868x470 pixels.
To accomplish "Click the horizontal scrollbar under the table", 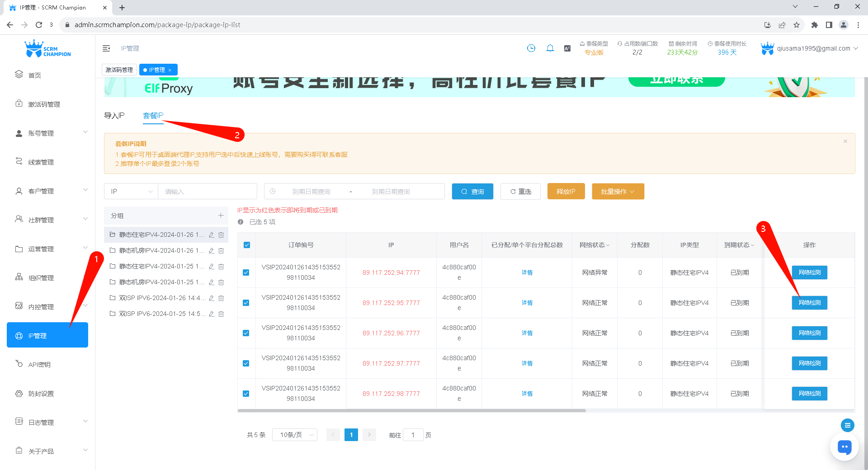I will click(x=411, y=411).
